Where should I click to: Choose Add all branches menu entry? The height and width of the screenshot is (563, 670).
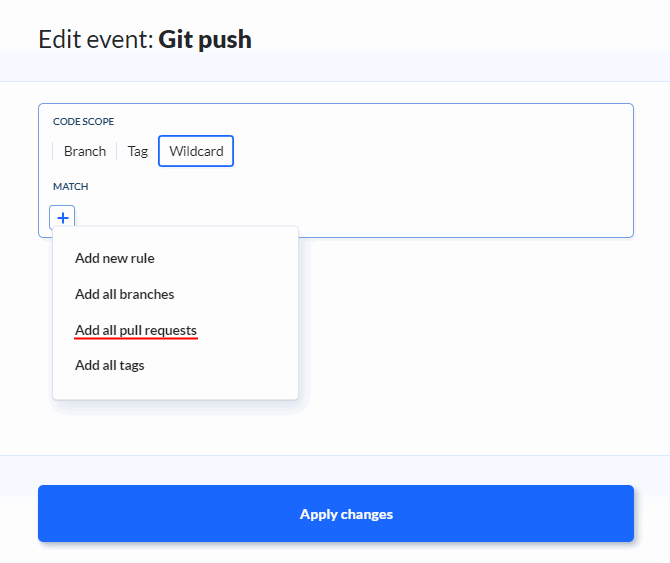point(125,294)
